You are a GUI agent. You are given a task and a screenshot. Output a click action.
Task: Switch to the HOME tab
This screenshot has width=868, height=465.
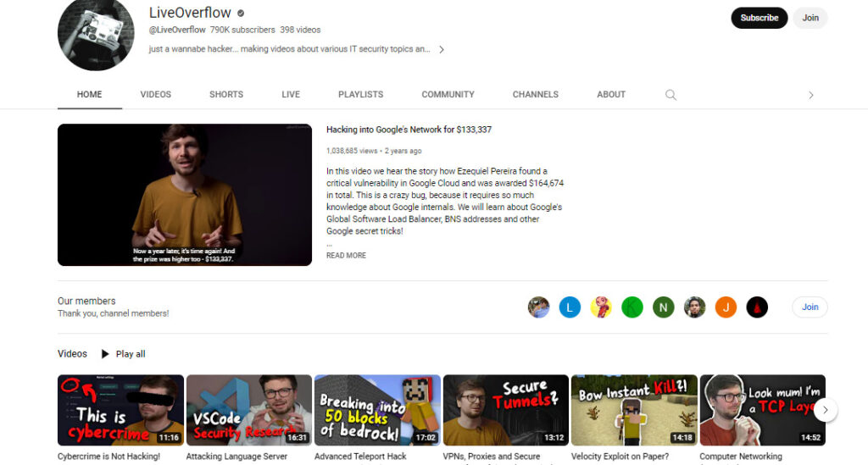(x=90, y=95)
